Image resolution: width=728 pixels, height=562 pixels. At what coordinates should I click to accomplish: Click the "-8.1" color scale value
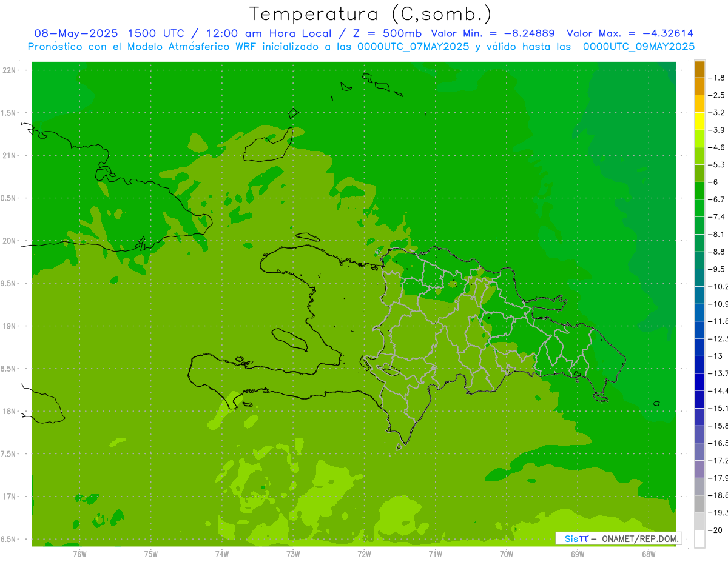pyautogui.click(x=716, y=234)
